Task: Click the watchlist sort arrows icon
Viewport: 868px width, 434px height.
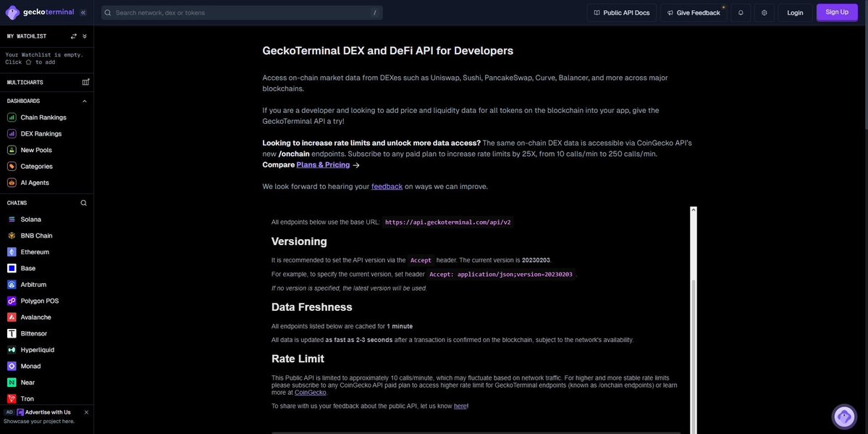Action: click(74, 36)
